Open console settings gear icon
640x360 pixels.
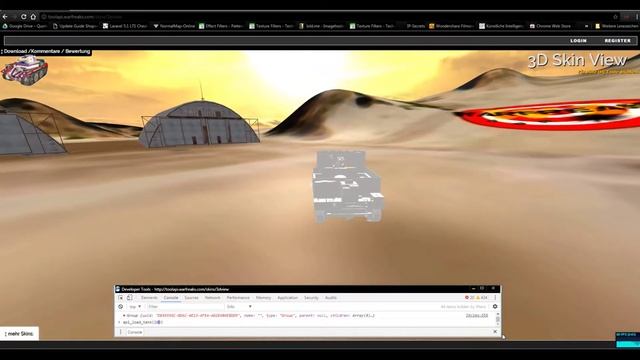tap(495, 306)
